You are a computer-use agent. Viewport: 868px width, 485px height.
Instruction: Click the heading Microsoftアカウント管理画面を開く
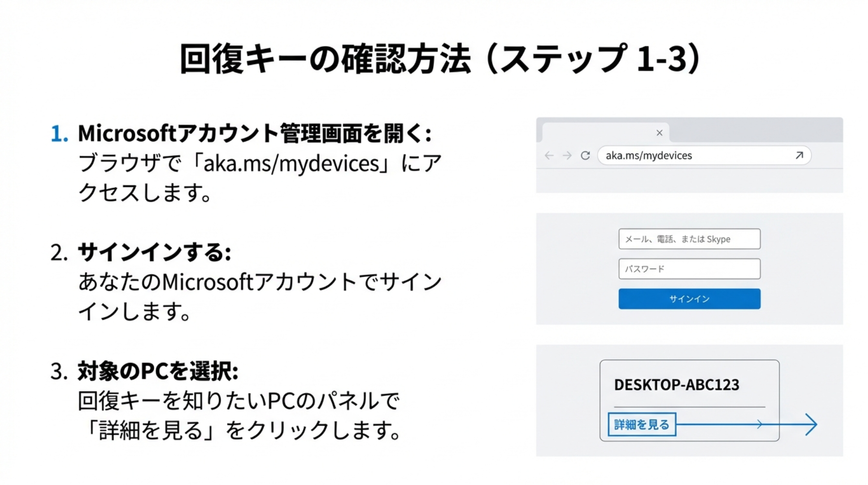254,134
